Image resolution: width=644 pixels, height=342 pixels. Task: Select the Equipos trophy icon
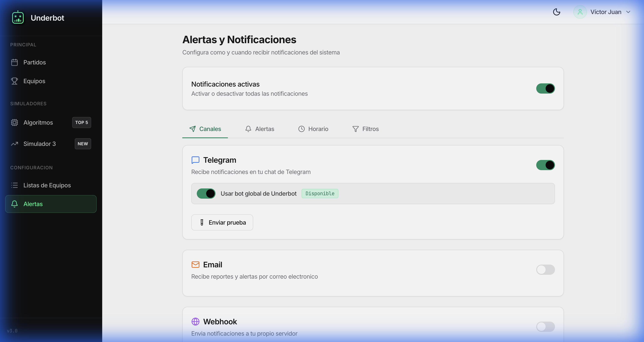[x=14, y=81]
